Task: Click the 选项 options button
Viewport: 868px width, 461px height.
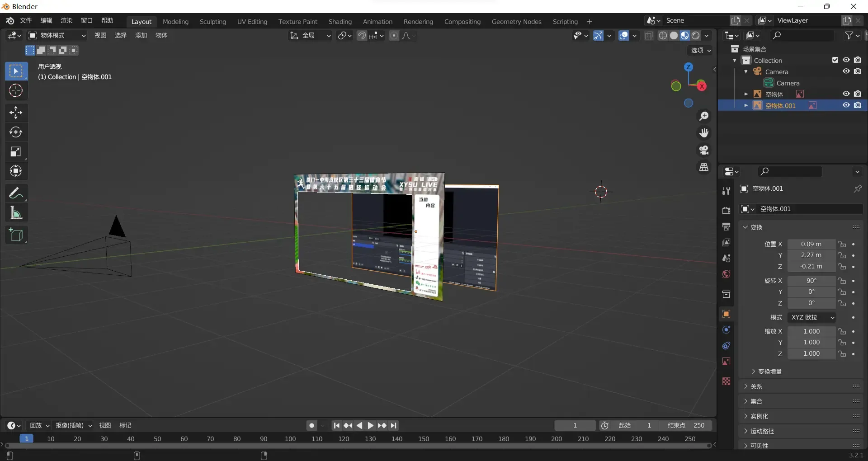Action: [701, 50]
